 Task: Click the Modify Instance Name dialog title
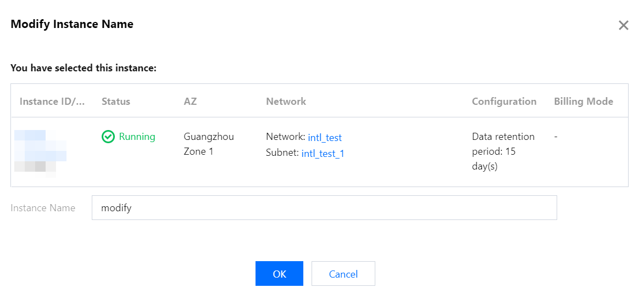pyautogui.click(x=72, y=24)
